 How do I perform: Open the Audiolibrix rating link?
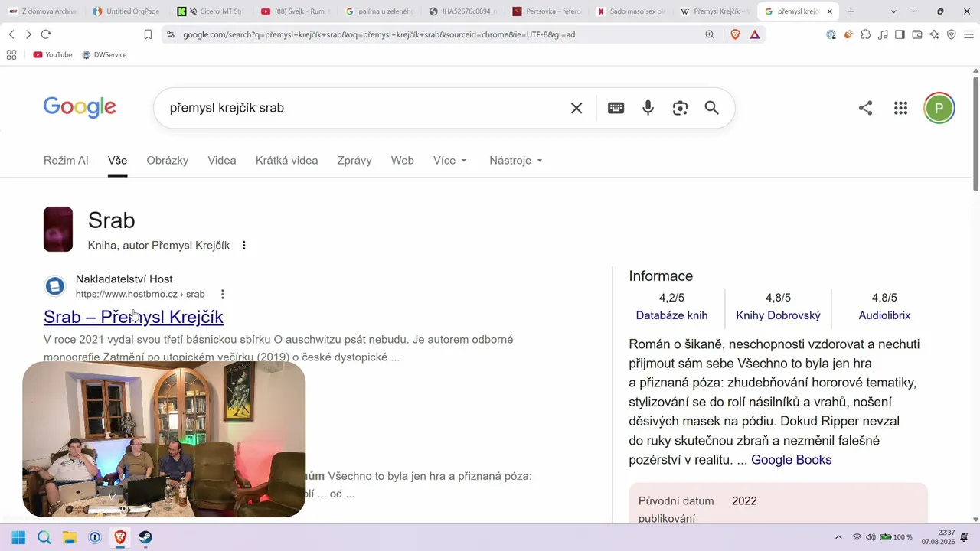coord(884,315)
